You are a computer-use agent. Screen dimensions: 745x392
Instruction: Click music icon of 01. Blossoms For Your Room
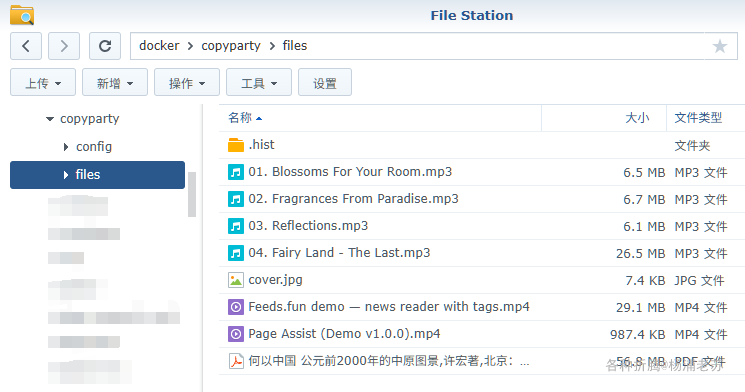click(x=236, y=172)
